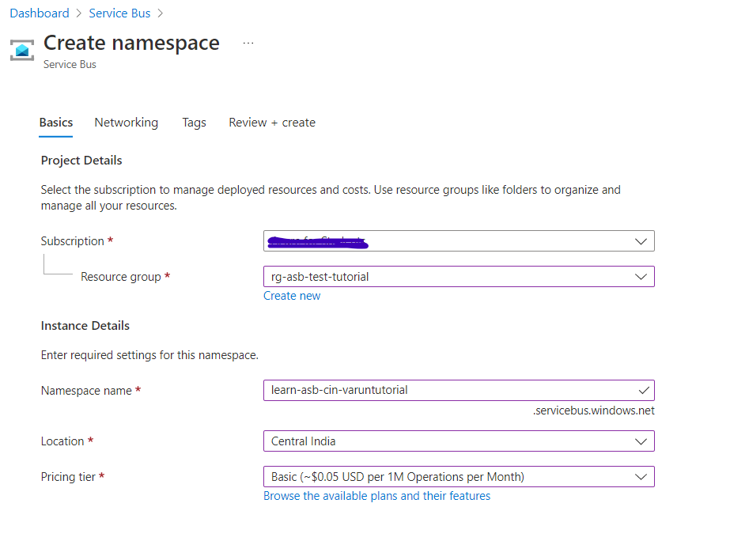The width and height of the screenshot is (730, 560).
Task: Open the Resource group dropdown
Action: tap(642, 276)
